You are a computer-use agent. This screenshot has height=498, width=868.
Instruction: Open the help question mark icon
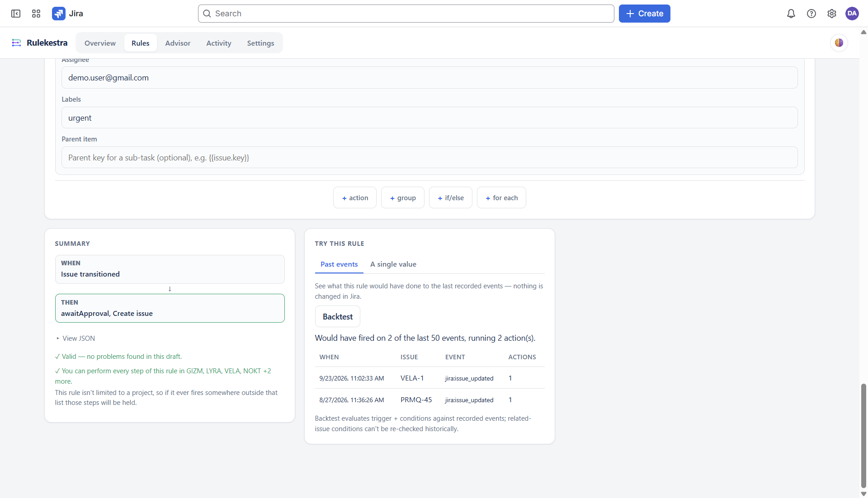pos(811,14)
